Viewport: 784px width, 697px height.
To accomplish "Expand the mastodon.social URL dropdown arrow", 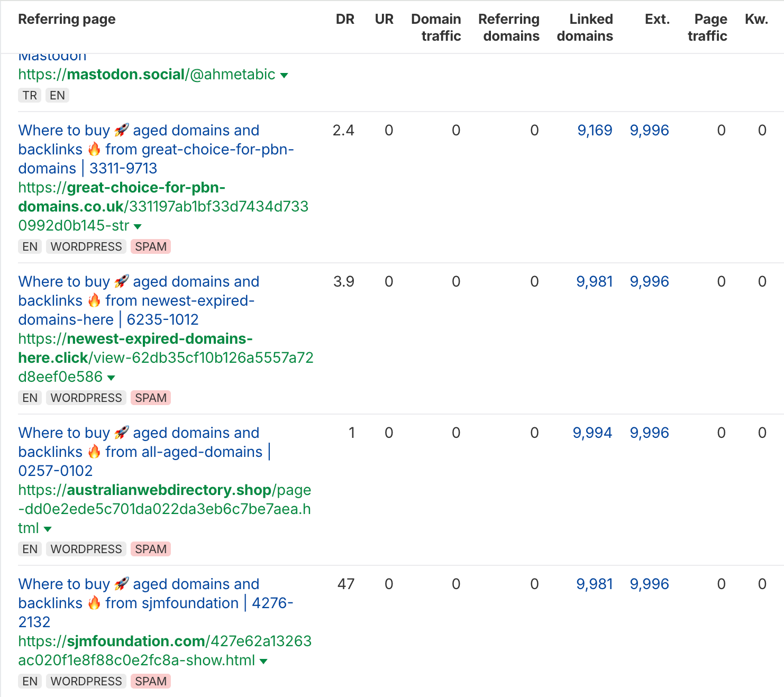I will click(x=284, y=76).
